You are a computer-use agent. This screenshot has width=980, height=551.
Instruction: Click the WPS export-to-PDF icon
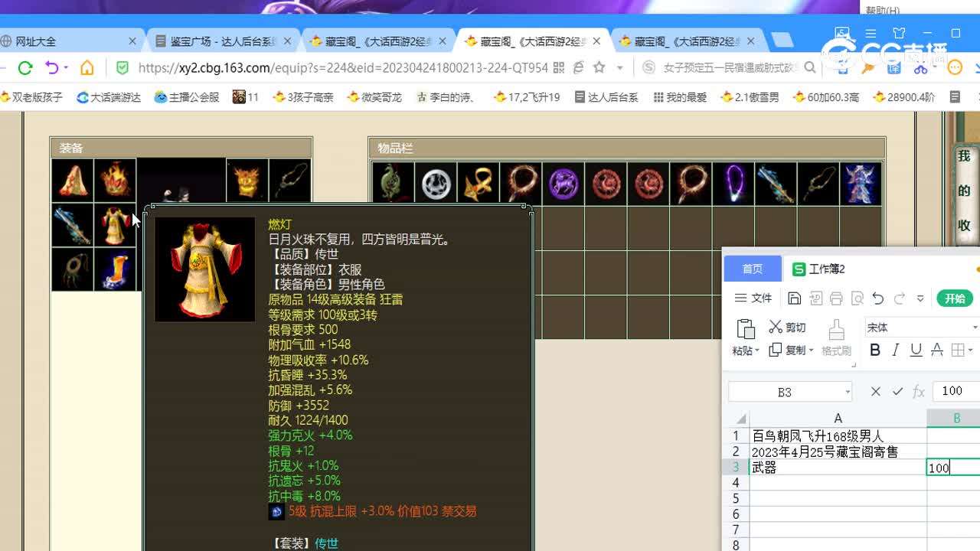pos(815,298)
